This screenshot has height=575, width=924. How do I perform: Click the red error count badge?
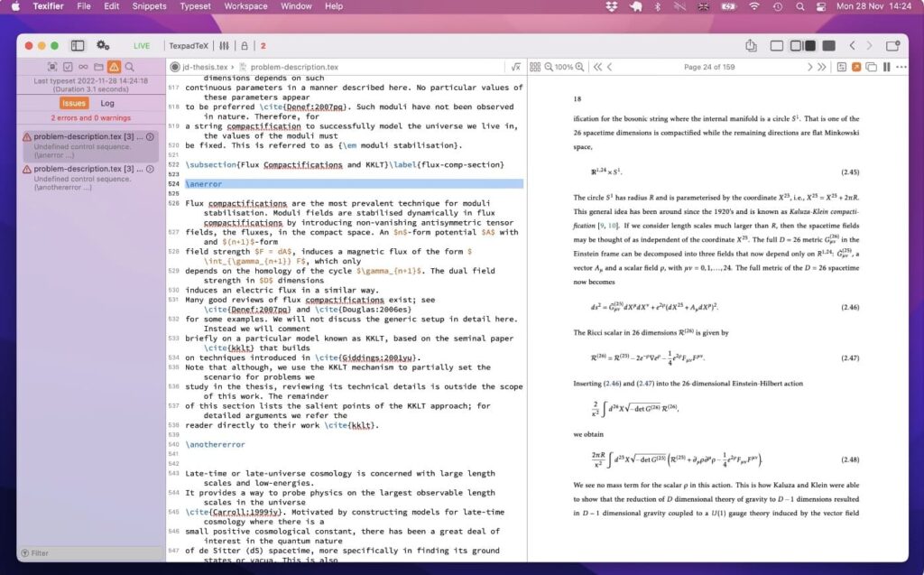pos(262,44)
